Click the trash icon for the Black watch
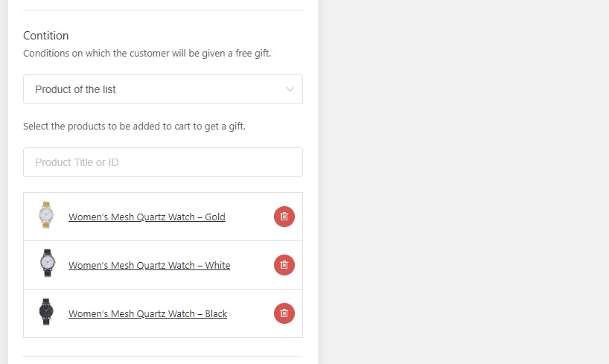This screenshot has width=609, height=364. (x=284, y=313)
